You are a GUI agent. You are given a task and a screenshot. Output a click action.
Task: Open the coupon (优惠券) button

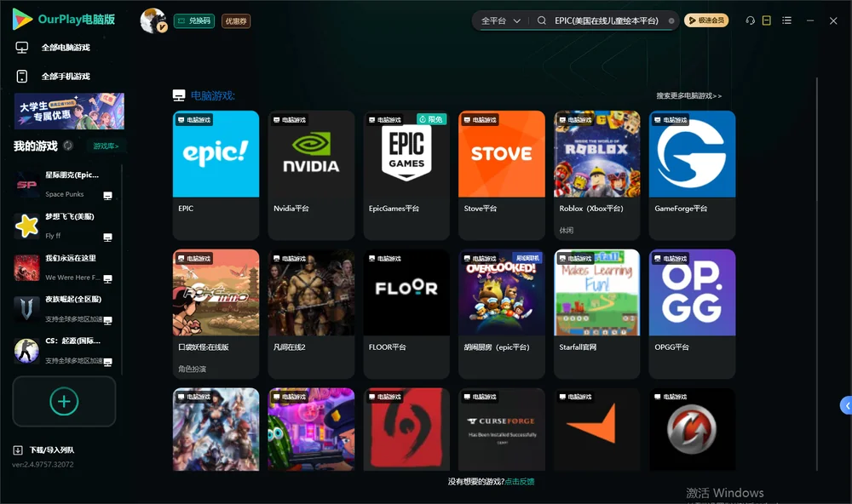[236, 21]
